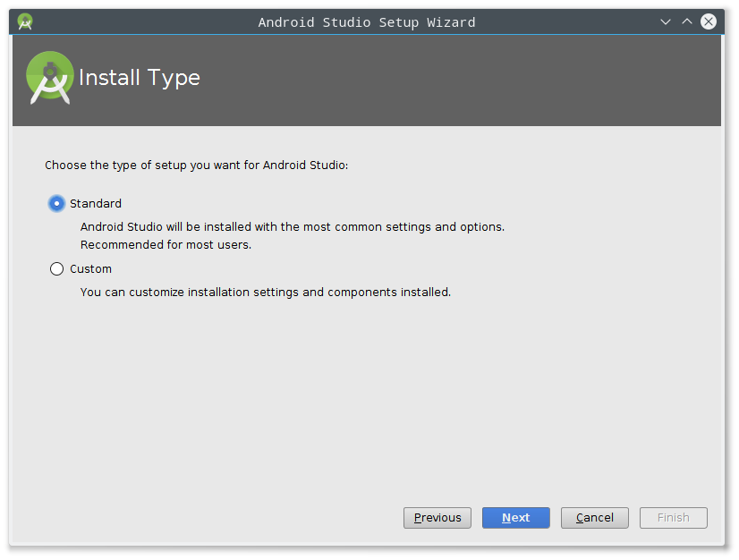Click the "Standard" option label
The width and height of the screenshot is (739, 560).
[x=96, y=204]
